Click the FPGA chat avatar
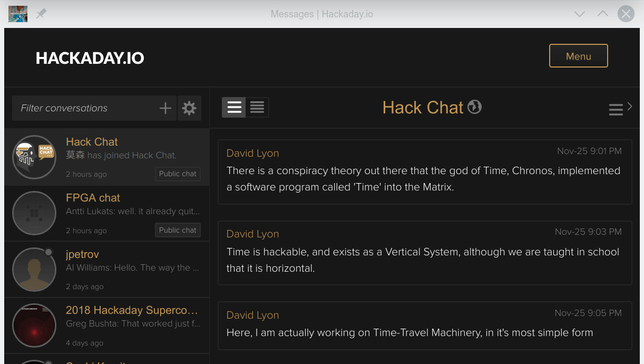Screen dimensions: 644x364 click(x=34, y=213)
